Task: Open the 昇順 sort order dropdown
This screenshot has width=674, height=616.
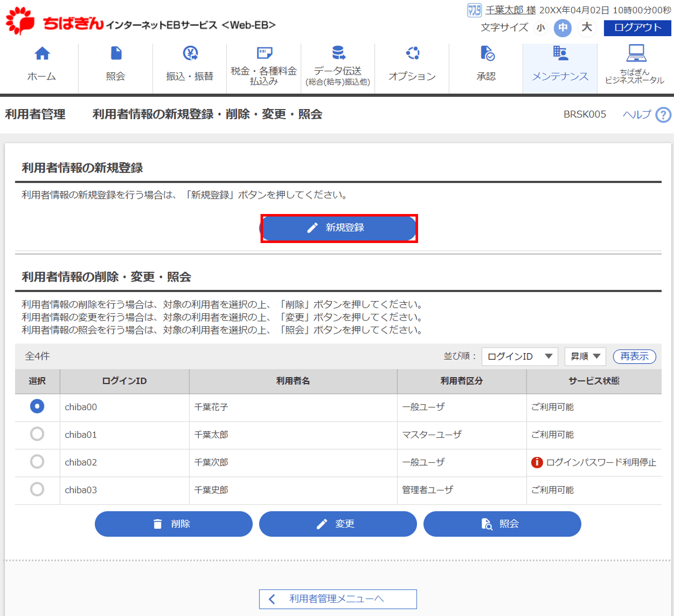Action: [x=585, y=356]
